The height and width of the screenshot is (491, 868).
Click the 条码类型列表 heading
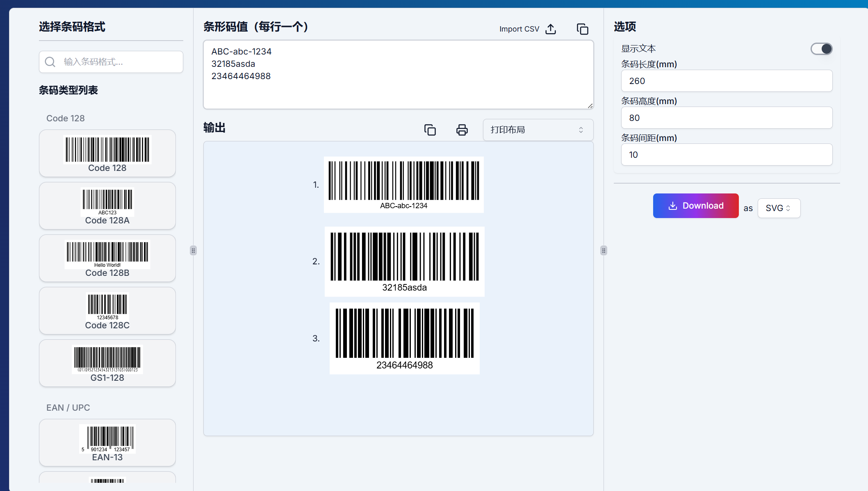coord(68,90)
